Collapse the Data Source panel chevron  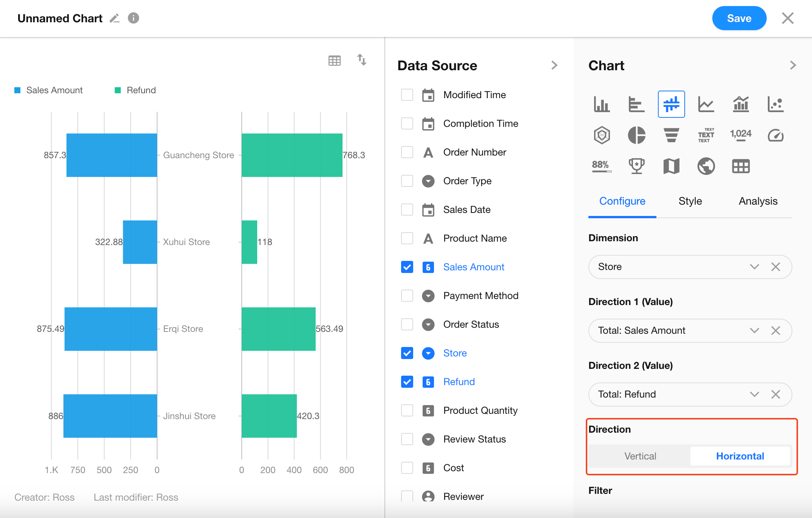[x=554, y=65]
